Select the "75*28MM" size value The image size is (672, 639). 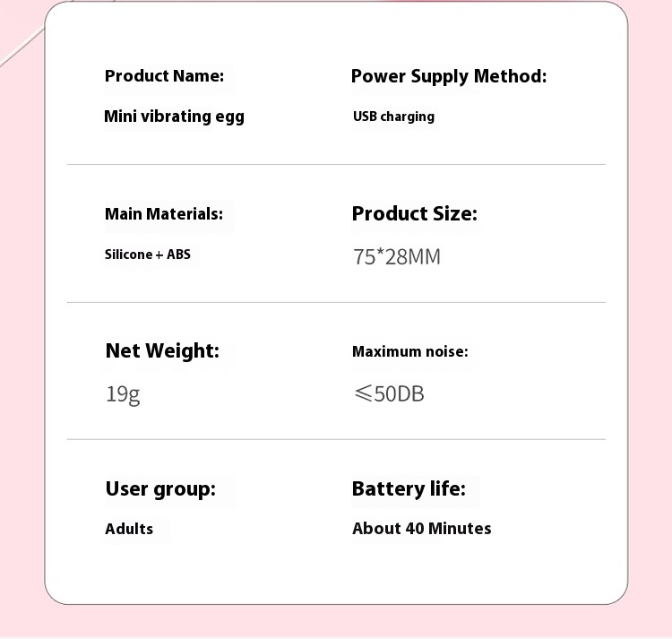click(x=397, y=257)
